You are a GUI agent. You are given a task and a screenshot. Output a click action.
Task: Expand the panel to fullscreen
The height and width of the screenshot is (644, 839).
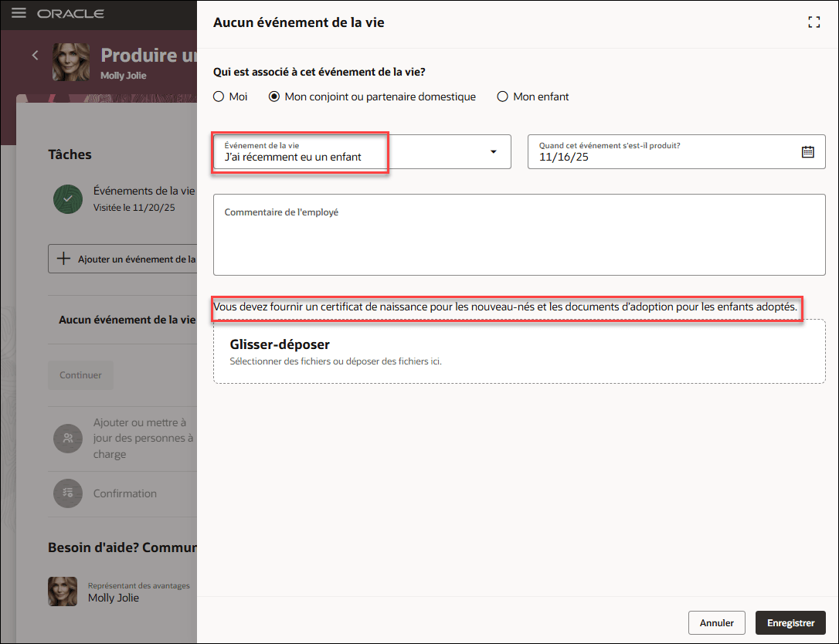tap(814, 22)
